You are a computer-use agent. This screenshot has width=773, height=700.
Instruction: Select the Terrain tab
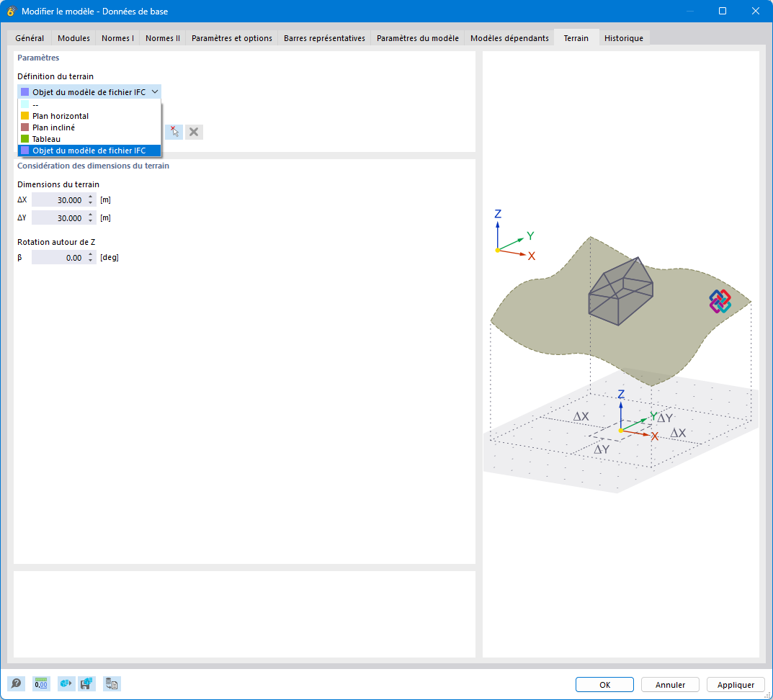pyautogui.click(x=576, y=38)
